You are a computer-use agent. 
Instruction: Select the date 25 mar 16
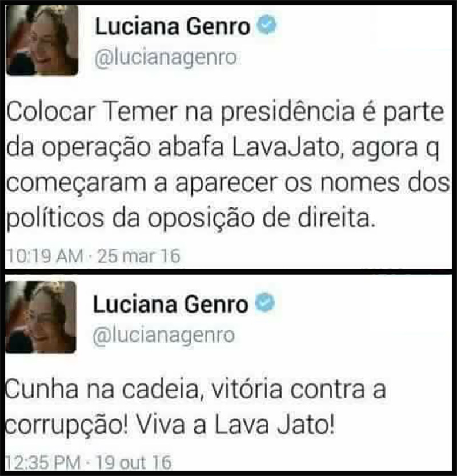(x=139, y=255)
